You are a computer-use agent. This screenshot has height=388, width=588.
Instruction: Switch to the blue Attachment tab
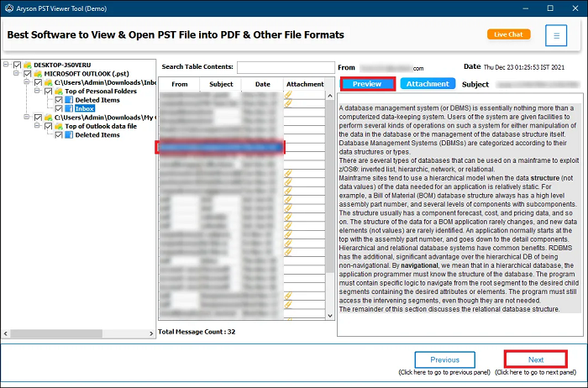(428, 84)
